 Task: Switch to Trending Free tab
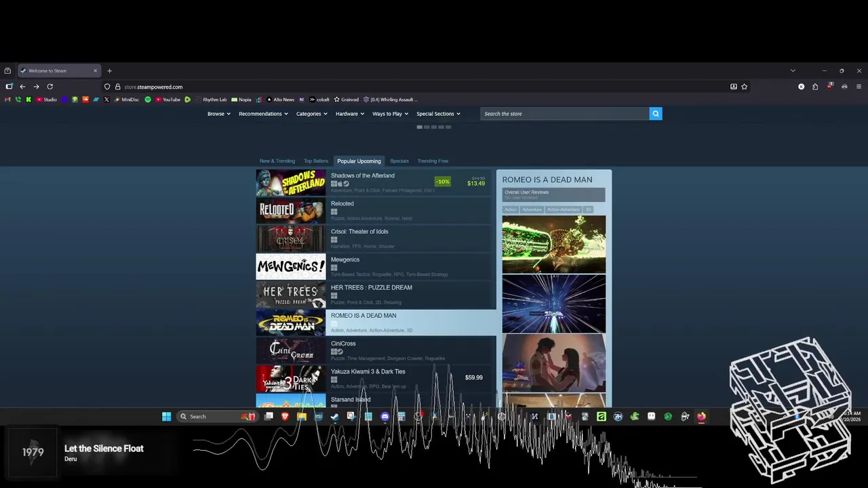[433, 161]
